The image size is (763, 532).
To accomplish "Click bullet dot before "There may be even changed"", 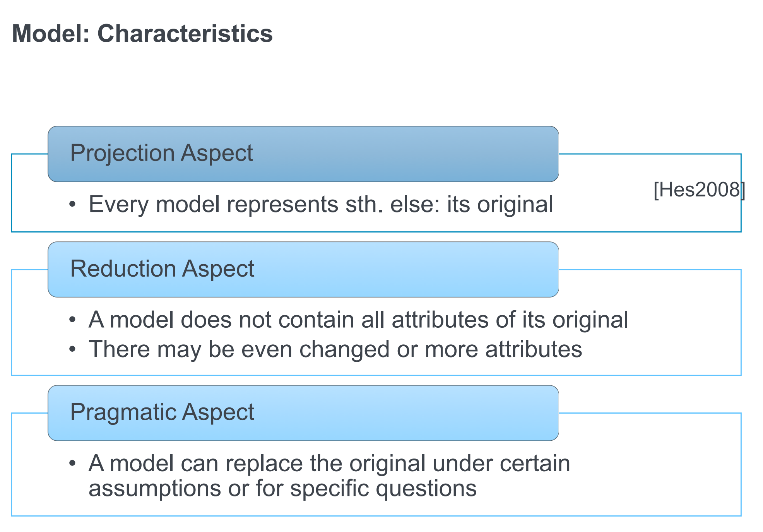I will (x=72, y=349).
